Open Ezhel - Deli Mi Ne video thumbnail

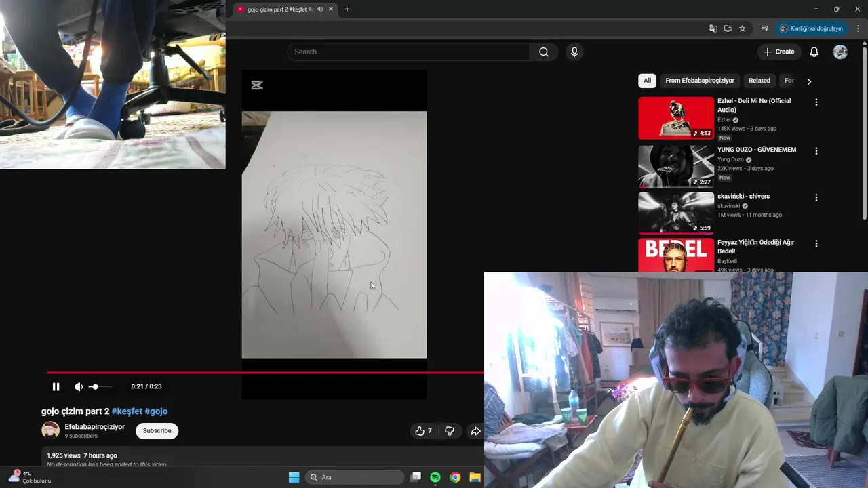pyautogui.click(x=676, y=118)
